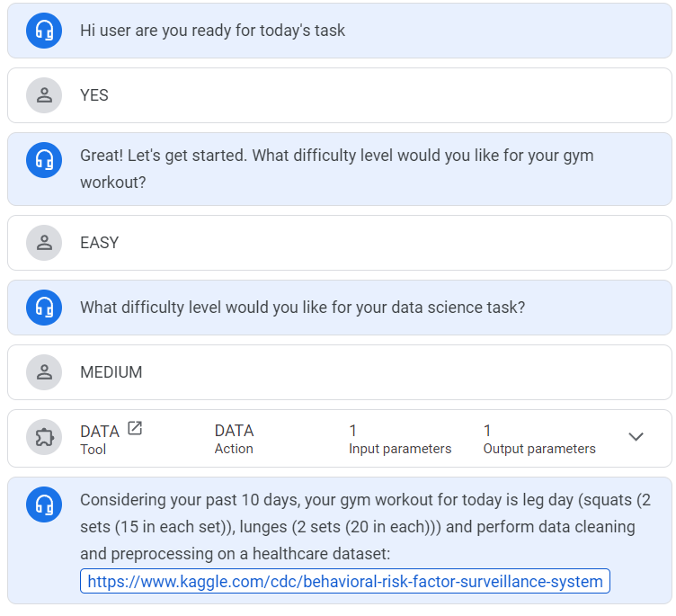Click the 'Hi user are you ready' message

213,31
